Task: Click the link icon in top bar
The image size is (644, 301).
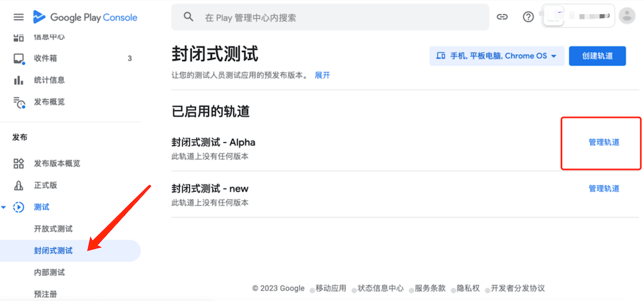Action: click(503, 17)
